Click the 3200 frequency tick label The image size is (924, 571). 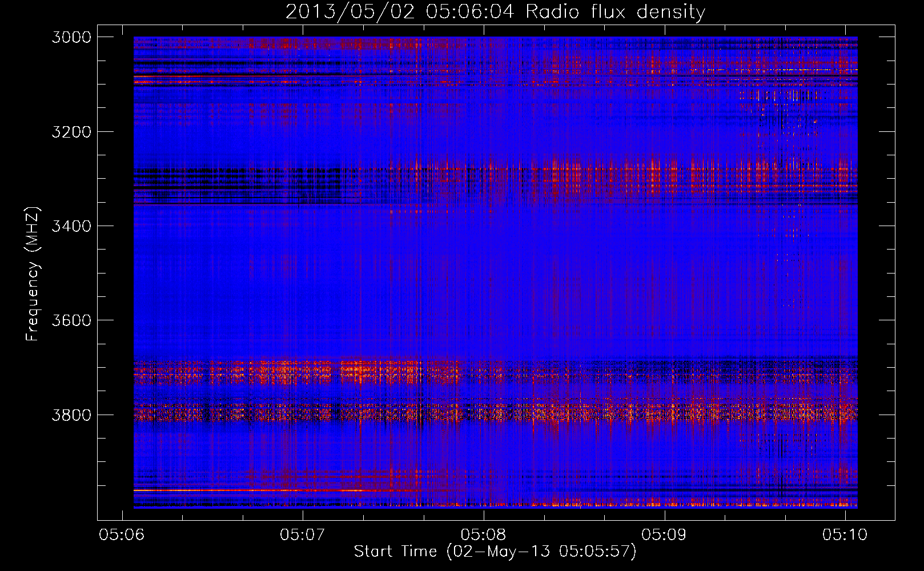pos(71,132)
